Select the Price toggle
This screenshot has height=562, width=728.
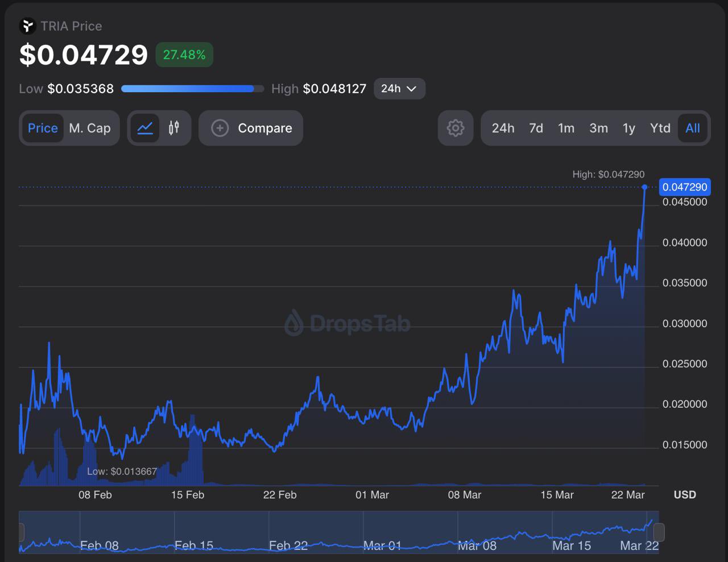pos(43,128)
